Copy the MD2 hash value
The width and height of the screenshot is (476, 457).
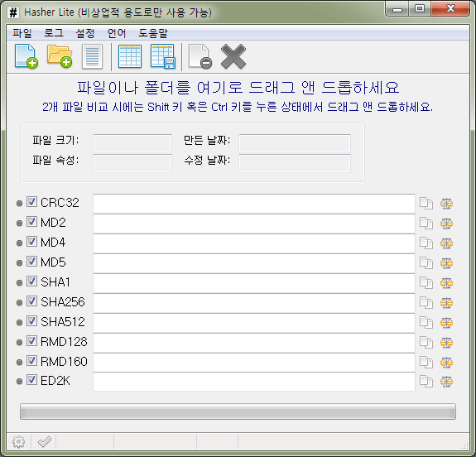tap(426, 224)
